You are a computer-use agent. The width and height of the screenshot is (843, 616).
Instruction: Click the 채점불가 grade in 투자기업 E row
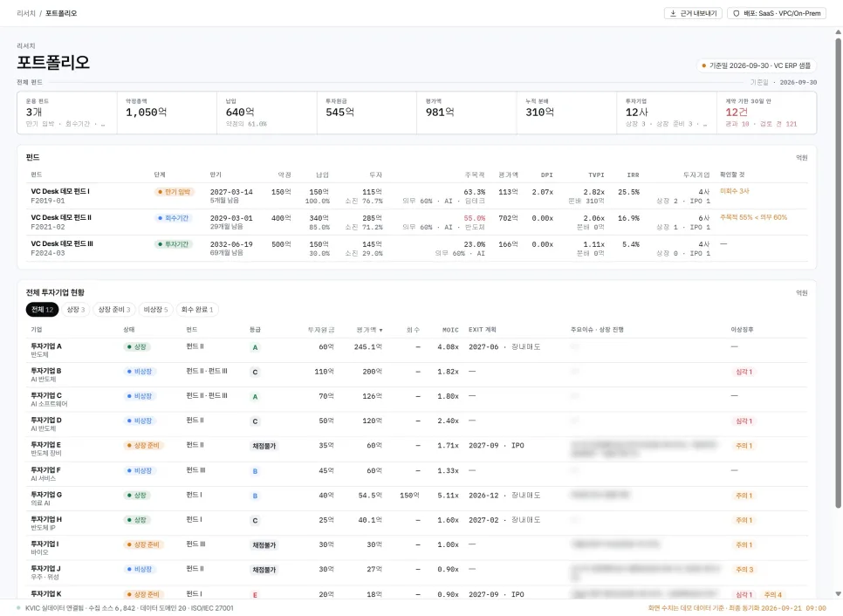tap(264, 446)
